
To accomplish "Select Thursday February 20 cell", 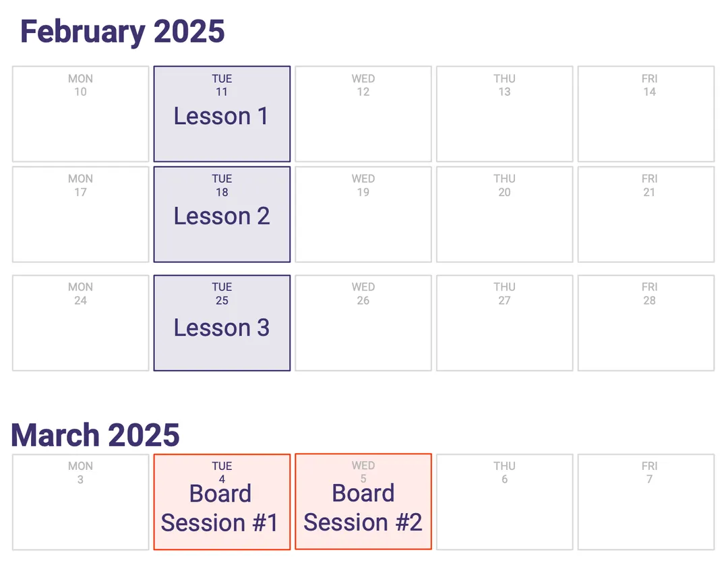I will click(x=505, y=214).
